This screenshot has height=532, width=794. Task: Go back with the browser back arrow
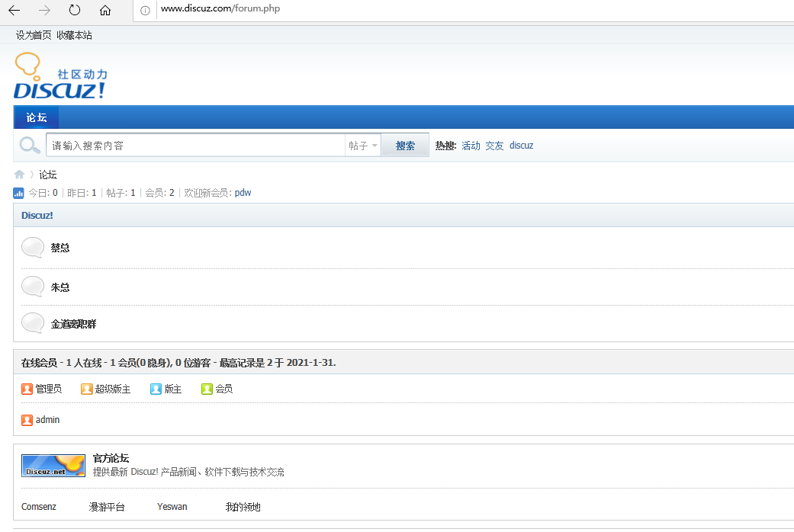point(14,10)
